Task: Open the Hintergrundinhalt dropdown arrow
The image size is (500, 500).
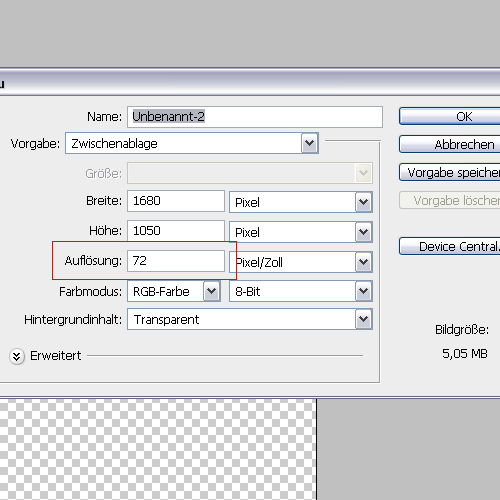Action: point(363,319)
